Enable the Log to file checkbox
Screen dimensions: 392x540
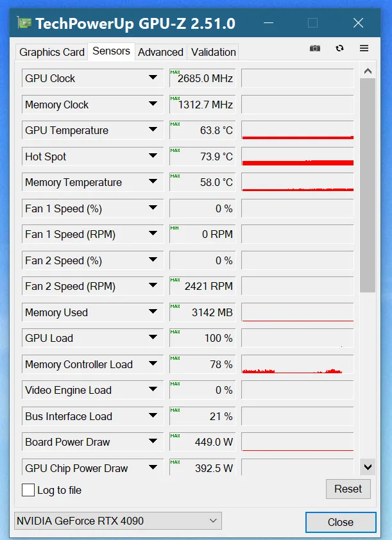click(28, 490)
